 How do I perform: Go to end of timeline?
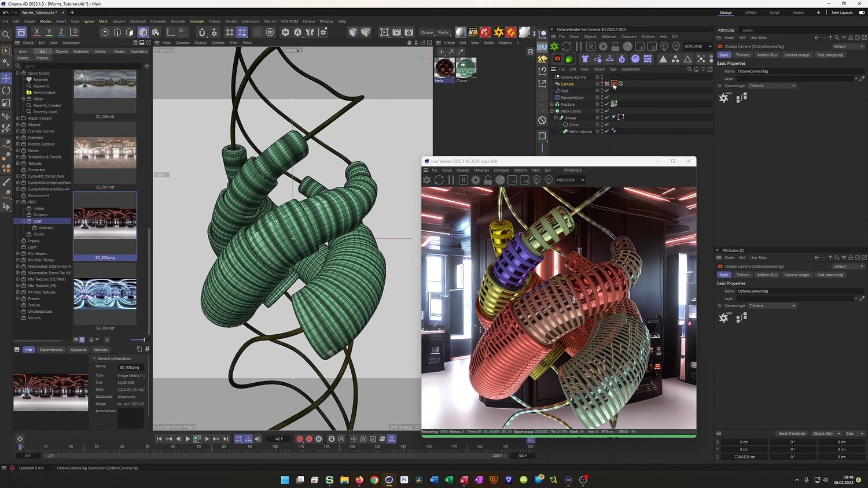click(x=226, y=439)
